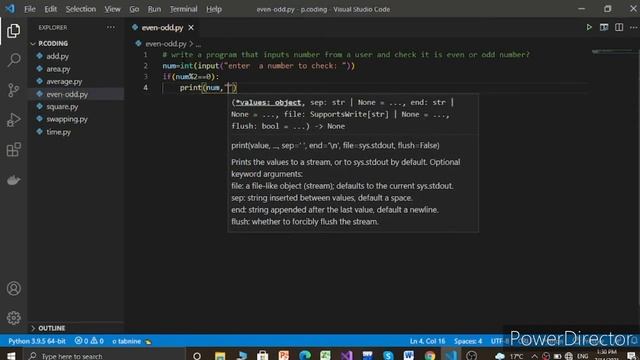The width and height of the screenshot is (640, 360).
Task: Open swapping.py in the explorer
Action: (67, 119)
